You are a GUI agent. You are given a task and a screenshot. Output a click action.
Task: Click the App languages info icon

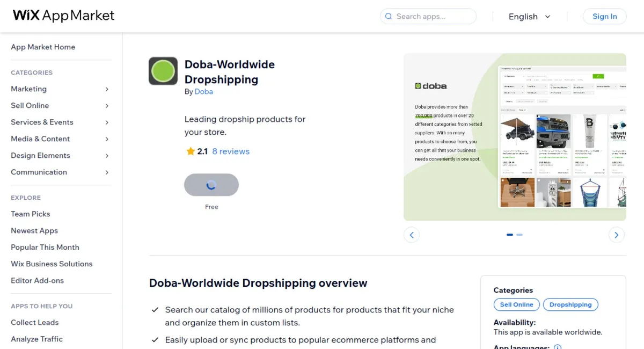[558, 347]
